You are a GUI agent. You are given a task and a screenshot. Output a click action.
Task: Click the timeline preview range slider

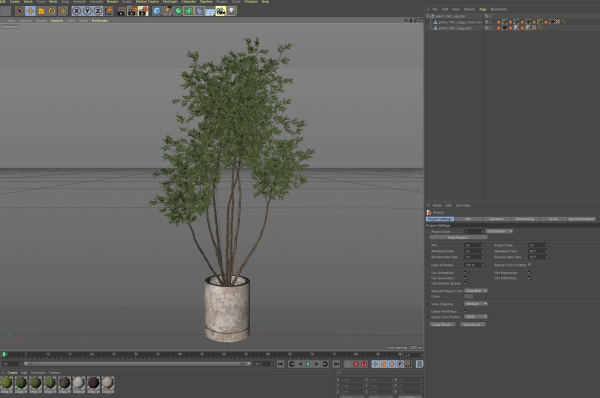138,364
